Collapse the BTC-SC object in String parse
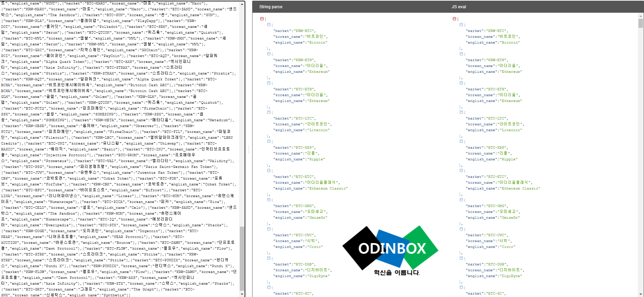The height and width of the screenshot is (297, 644). coord(269,287)
